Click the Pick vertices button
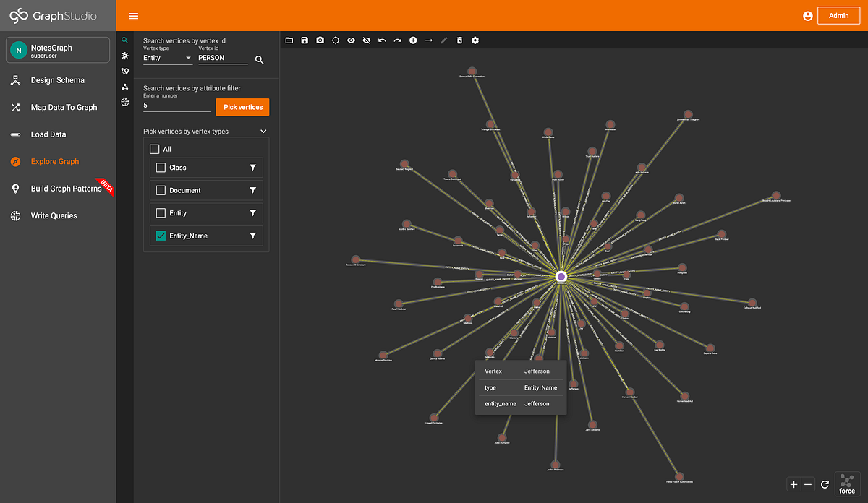The height and width of the screenshot is (503, 868). point(242,107)
